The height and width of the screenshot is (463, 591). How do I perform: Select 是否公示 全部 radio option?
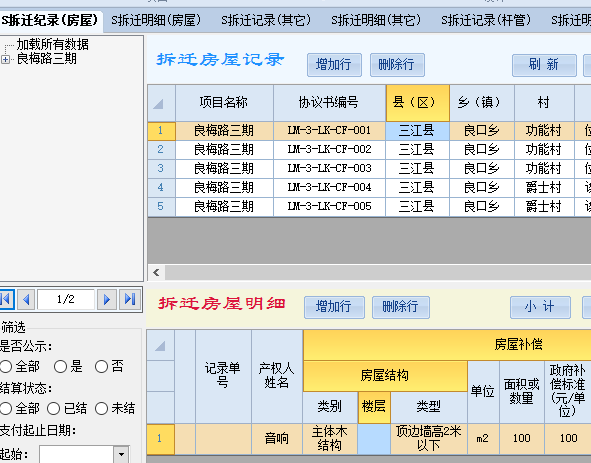pyautogui.click(x=6, y=366)
